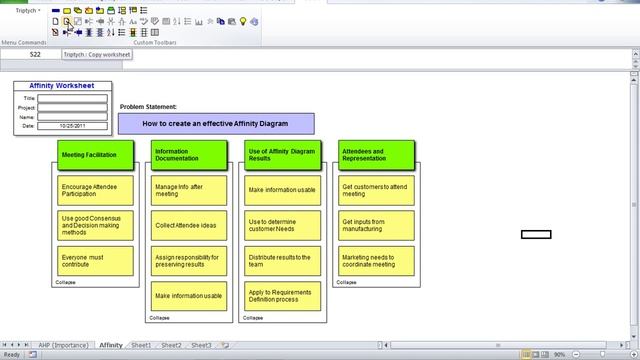640x360 pixels.
Task: Switch to Page Break Preview in status bar
Action: (x=545, y=355)
